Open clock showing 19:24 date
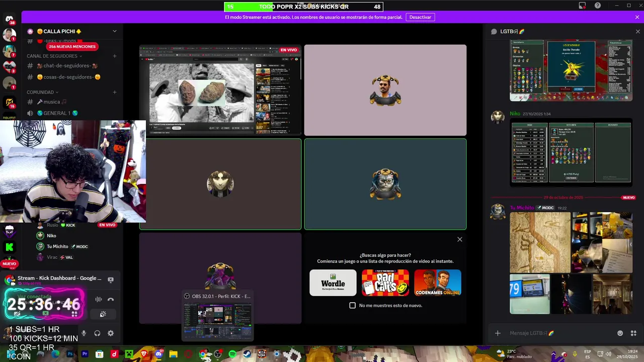The width and height of the screenshot is (644, 362). [x=628, y=354]
